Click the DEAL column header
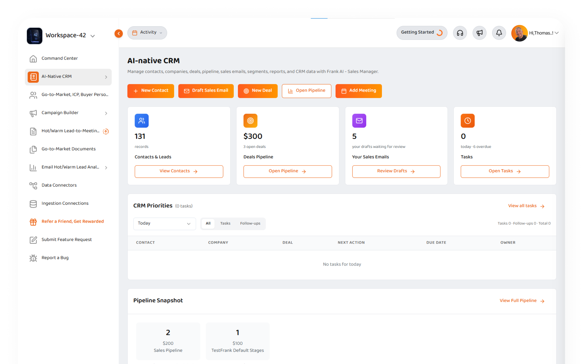 click(x=287, y=243)
